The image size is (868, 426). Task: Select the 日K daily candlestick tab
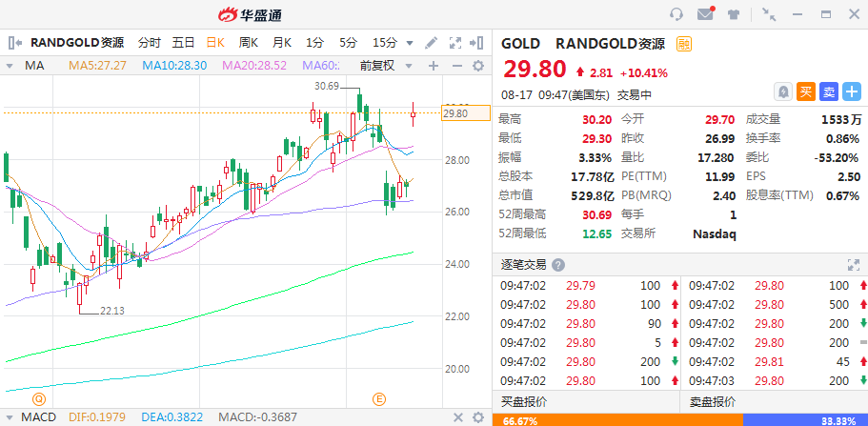pos(215,43)
